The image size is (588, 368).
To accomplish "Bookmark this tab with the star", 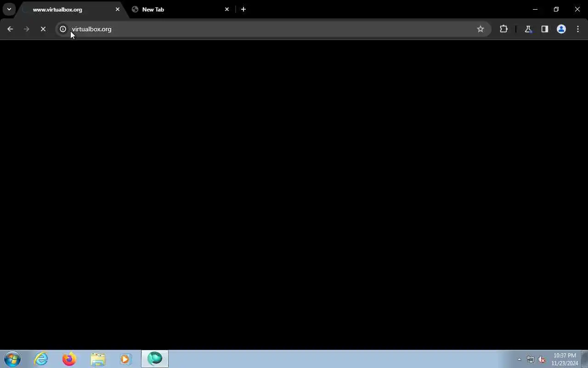I will [481, 29].
